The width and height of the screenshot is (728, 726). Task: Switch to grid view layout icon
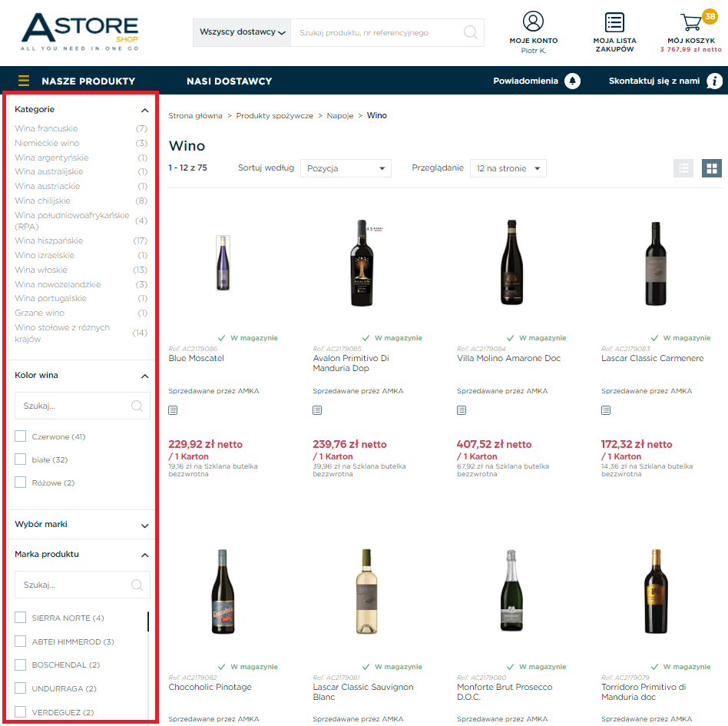tap(712, 168)
